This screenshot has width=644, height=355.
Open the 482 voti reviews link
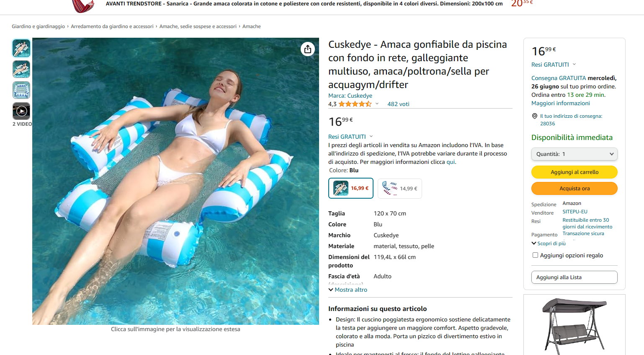click(398, 104)
